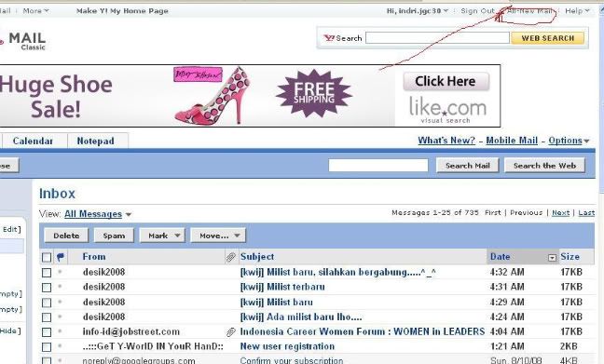Go to the Next page of messages
This screenshot has width=604, height=364.
pyautogui.click(x=560, y=213)
